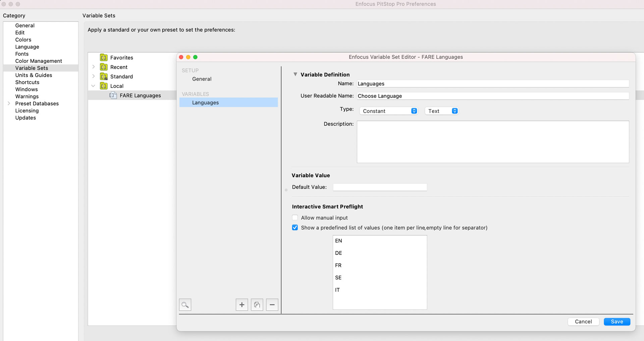Click the Default Value input field
The width and height of the screenshot is (644, 341).
(380, 187)
